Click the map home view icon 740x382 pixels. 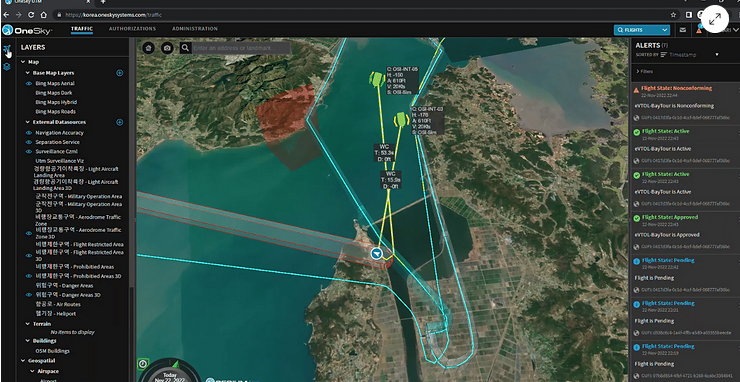[149, 48]
